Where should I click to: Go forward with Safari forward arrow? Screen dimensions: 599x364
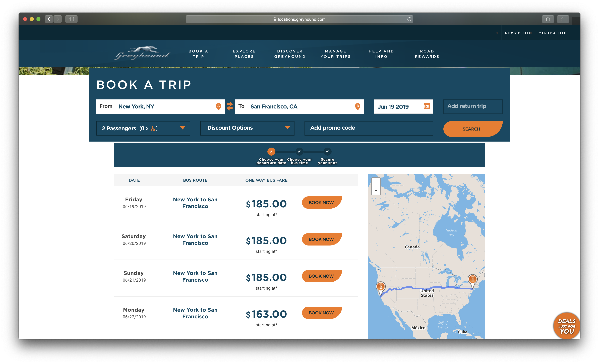coord(58,19)
